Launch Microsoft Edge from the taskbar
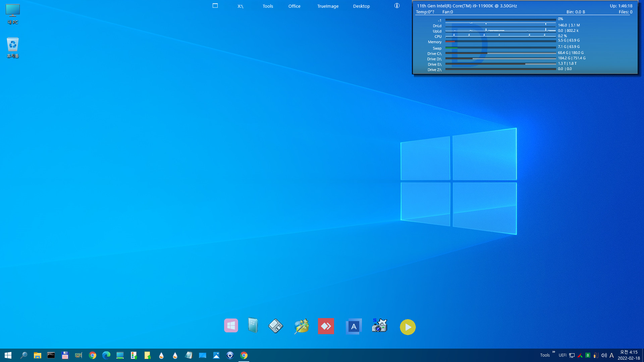The width and height of the screenshot is (644, 362). (x=106, y=355)
